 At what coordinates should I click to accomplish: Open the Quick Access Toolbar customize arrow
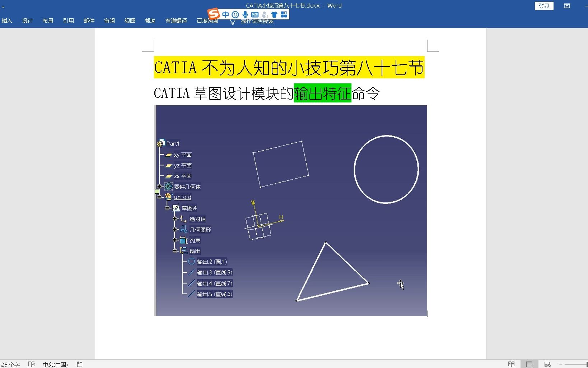3,6
